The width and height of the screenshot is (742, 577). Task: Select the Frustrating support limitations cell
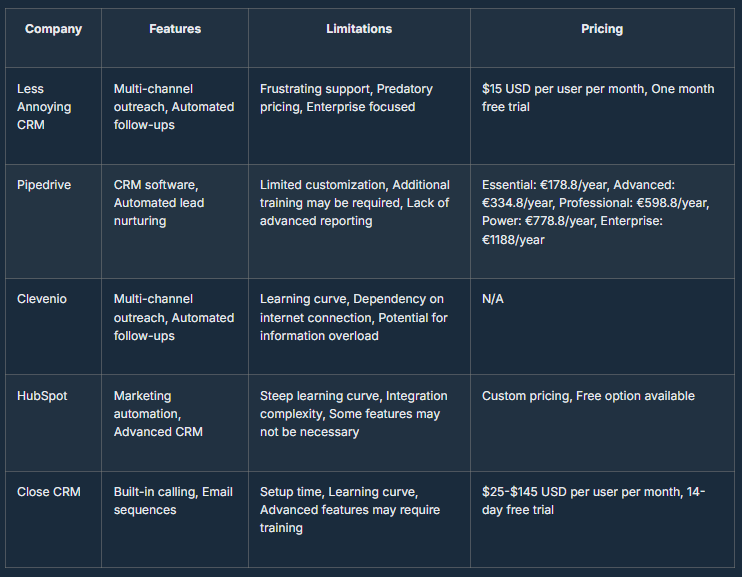click(346, 98)
